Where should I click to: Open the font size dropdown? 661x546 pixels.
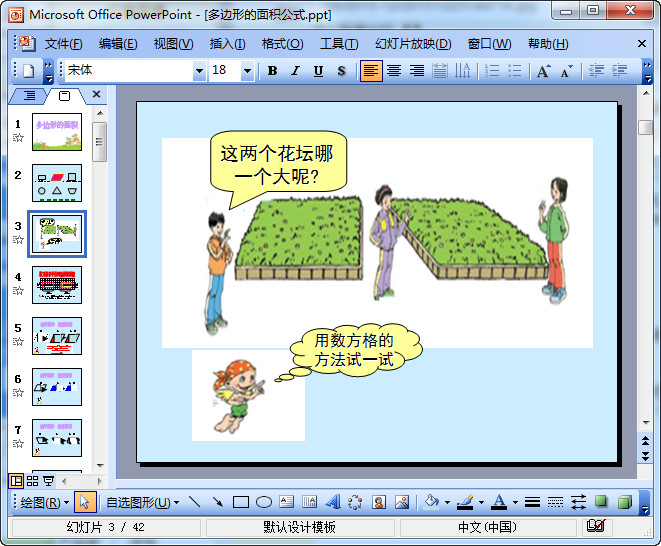pos(247,71)
